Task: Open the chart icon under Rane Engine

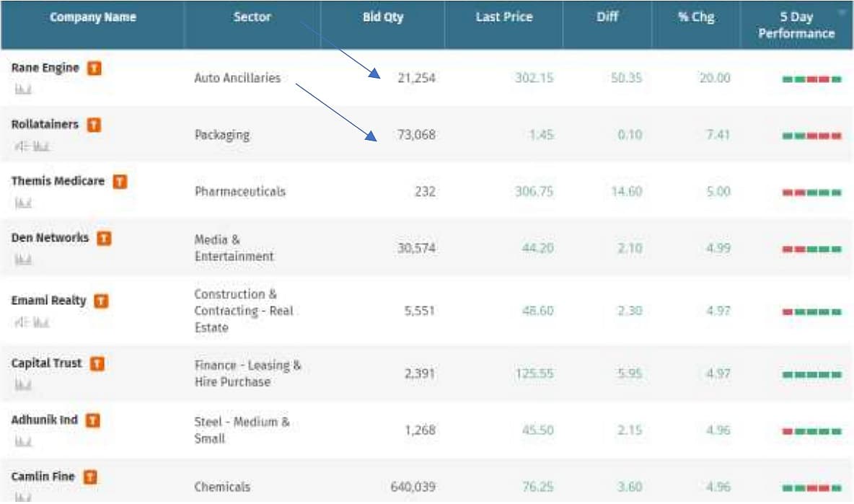Action: click(23, 90)
